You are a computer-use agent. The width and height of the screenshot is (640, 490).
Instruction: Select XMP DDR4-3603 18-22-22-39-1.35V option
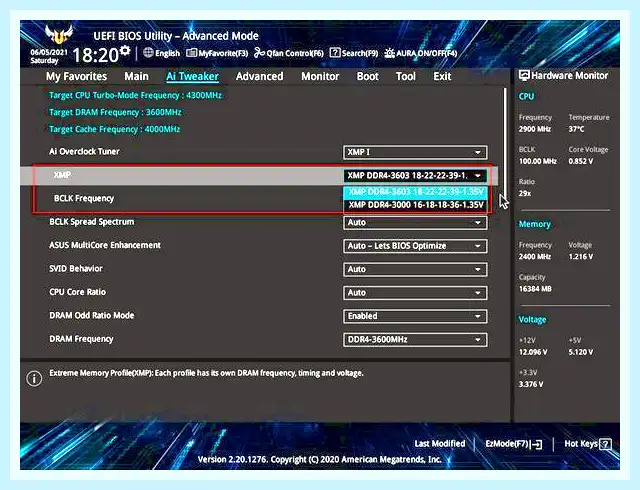point(416,192)
